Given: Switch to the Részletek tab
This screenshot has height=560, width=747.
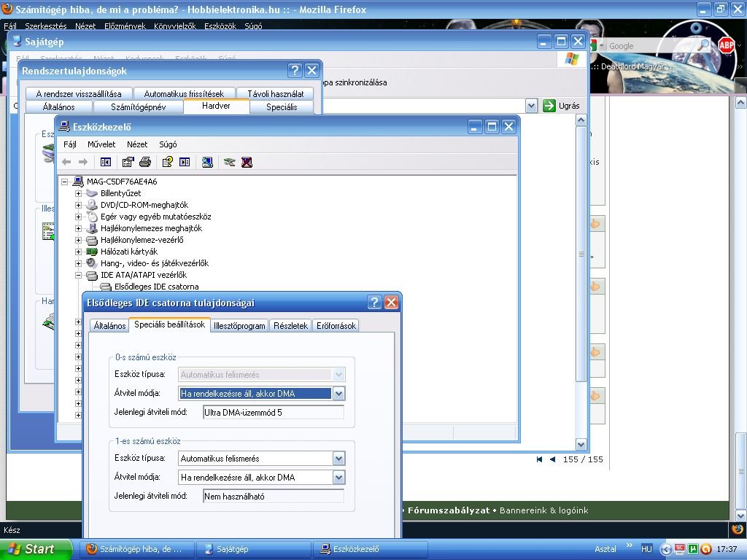Looking at the screenshot, I should 290,326.
